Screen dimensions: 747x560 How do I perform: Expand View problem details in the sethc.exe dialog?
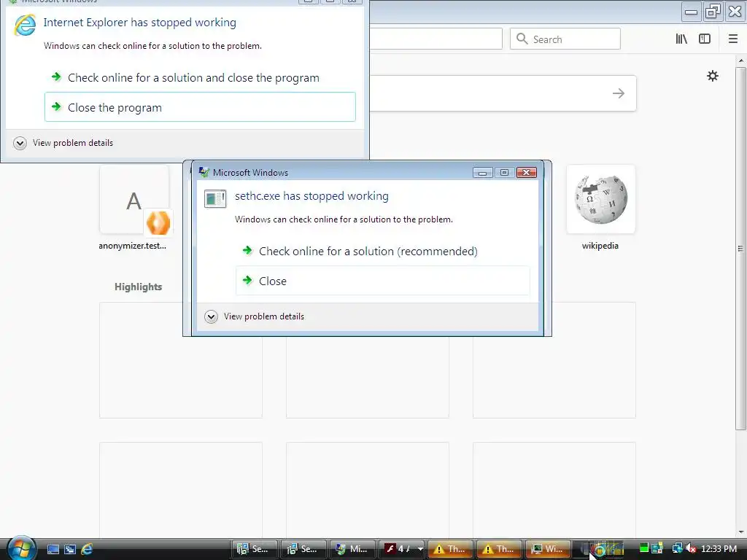[255, 316]
